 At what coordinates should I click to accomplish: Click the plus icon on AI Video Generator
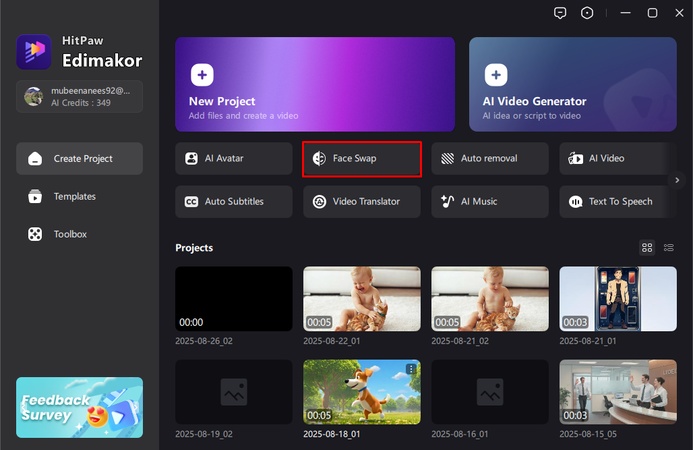(x=496, y=75)
